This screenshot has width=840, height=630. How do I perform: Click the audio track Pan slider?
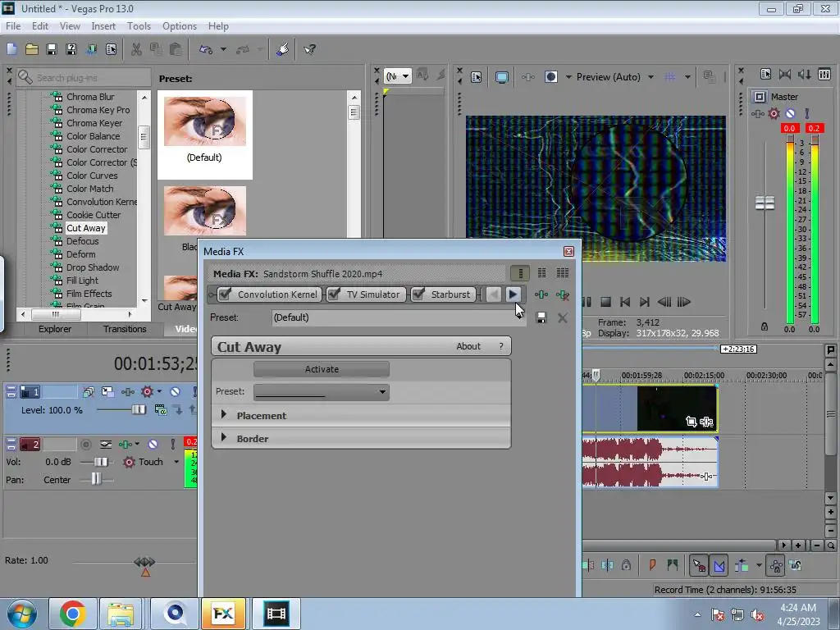97,479
